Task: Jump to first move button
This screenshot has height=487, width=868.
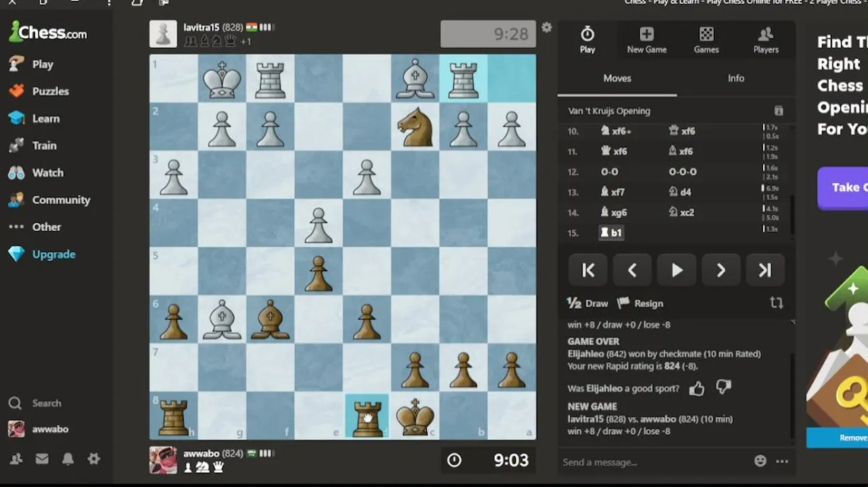Action: [x=588, y=271]
